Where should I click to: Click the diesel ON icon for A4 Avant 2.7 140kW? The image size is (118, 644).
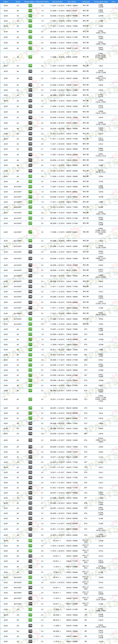click(30, 297)
